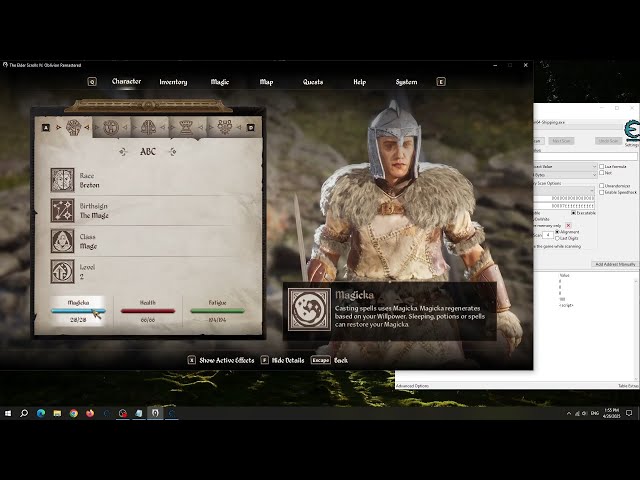
Task: Switch to Magic tab
Action: [220, 82]
